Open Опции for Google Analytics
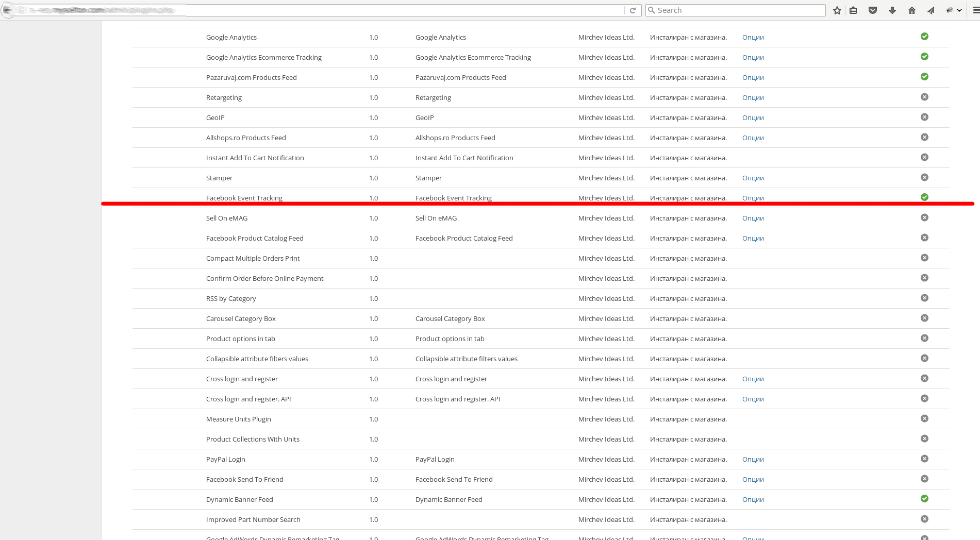 pos(753,38)
